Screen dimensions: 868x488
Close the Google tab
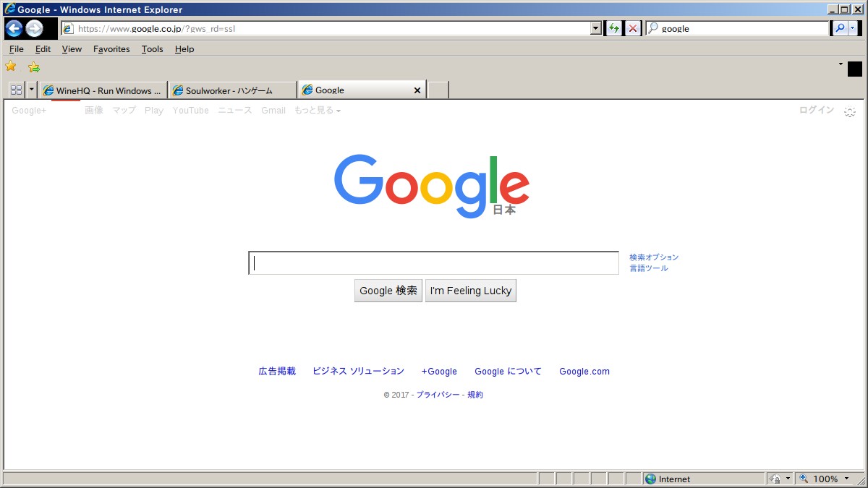click(x=417, y=90)
